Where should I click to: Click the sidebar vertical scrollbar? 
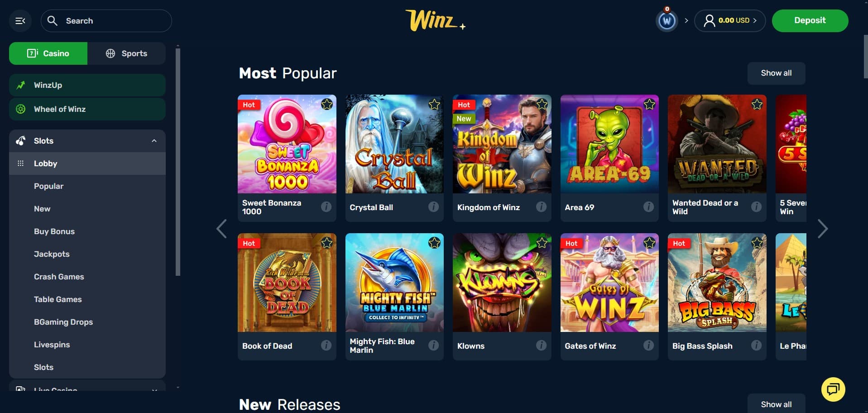[x=178, y=162]
